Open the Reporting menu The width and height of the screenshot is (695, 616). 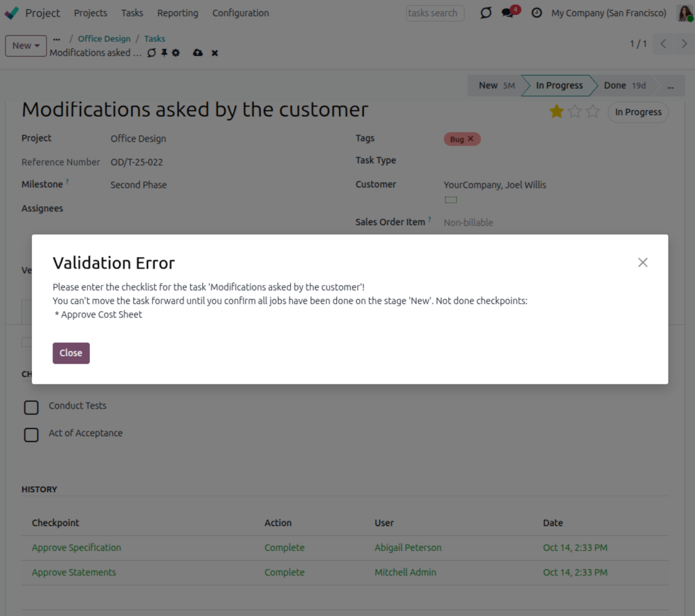(177, 13)
